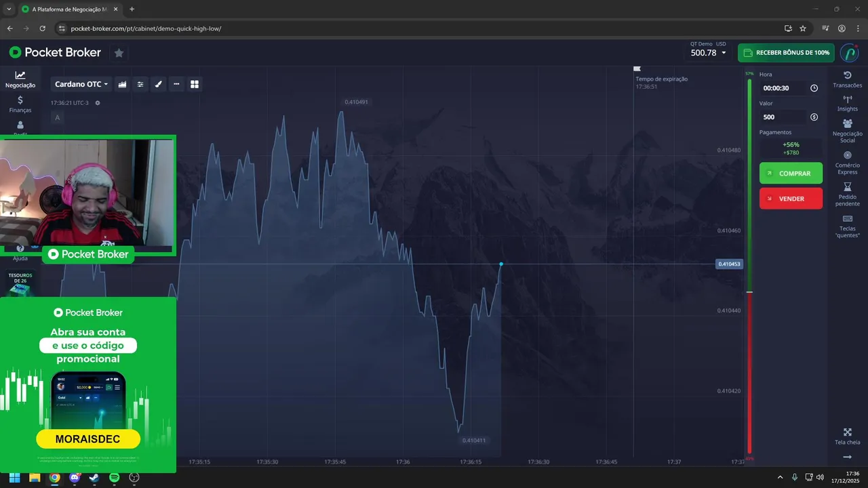Open Steam from the taskbar
The height and width of the screenshot is (488, 868).
pyautogui.click(x=94, y=477)
